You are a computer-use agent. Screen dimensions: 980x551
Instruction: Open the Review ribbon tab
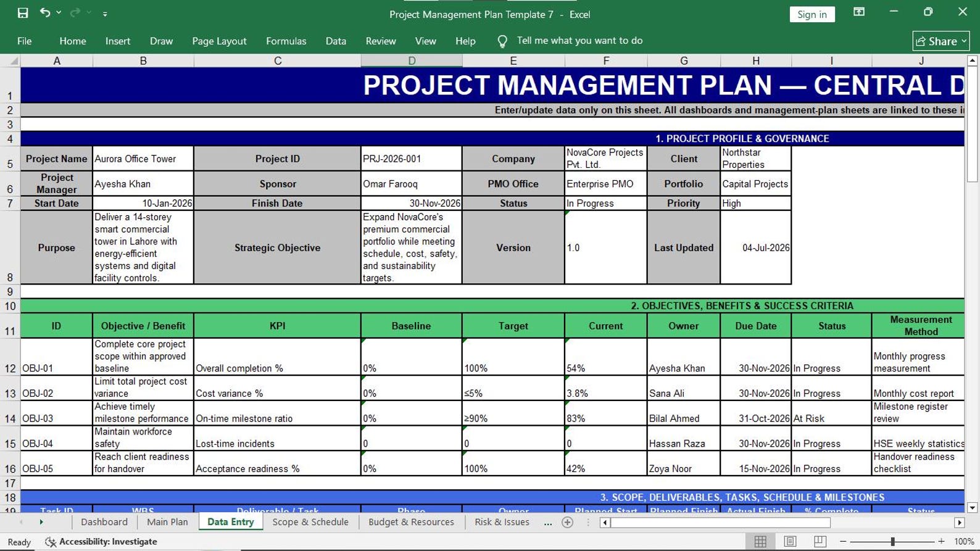381,41
